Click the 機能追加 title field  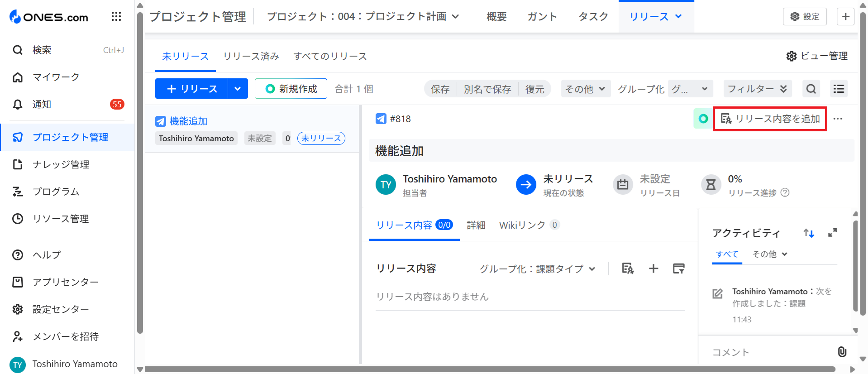(611, 151)
